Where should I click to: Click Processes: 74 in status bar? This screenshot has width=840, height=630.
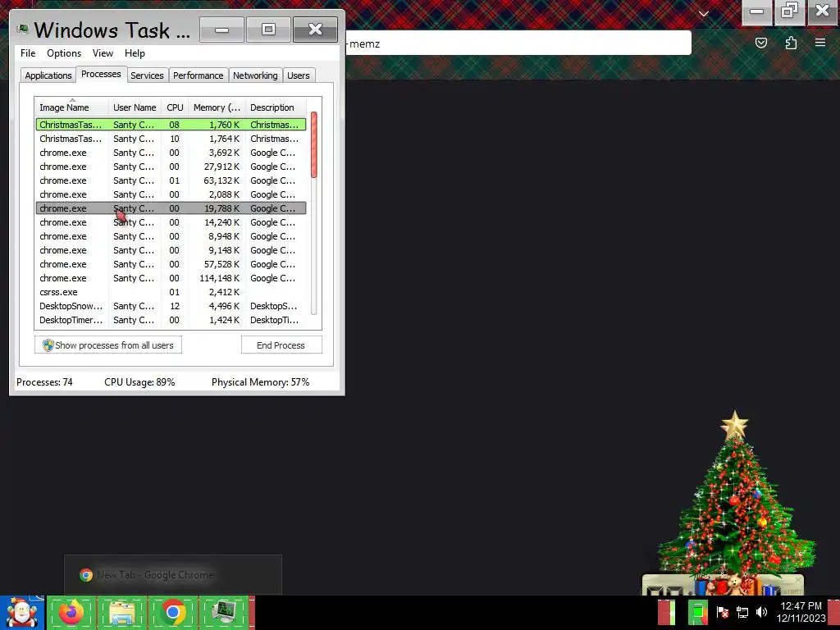44,382
